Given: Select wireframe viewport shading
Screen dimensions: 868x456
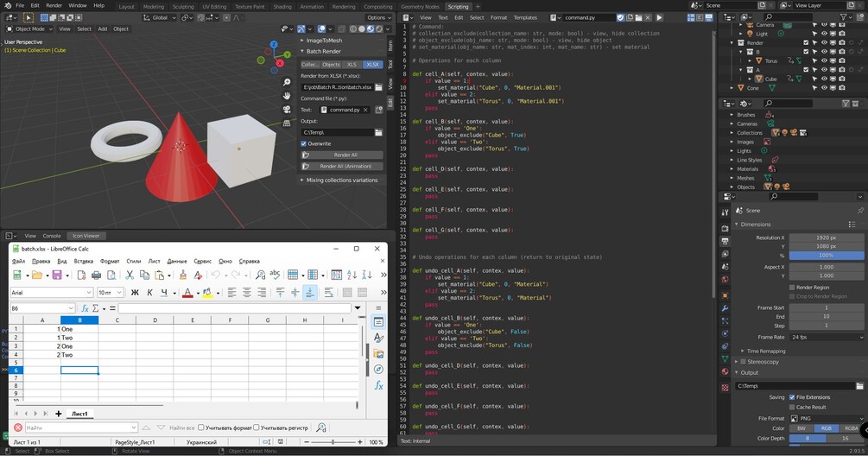Looking at the screenshot, I should click(353, 28).
